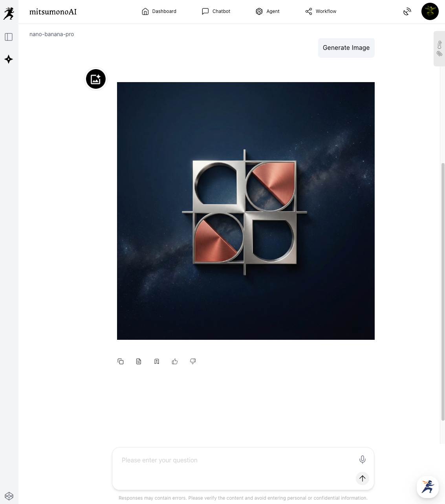Click the sparkle star icon in sidebar
This screenshot has width=445, height=504.
coord(9,59)
